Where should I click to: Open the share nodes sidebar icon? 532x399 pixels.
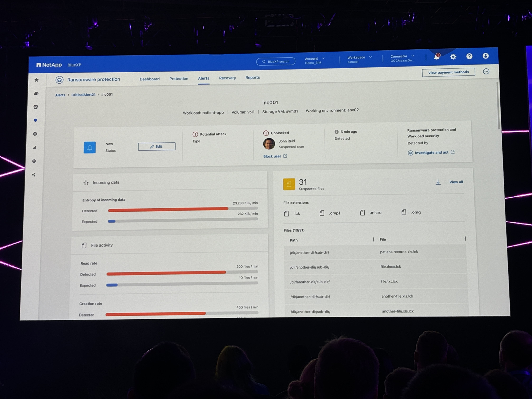34,175
